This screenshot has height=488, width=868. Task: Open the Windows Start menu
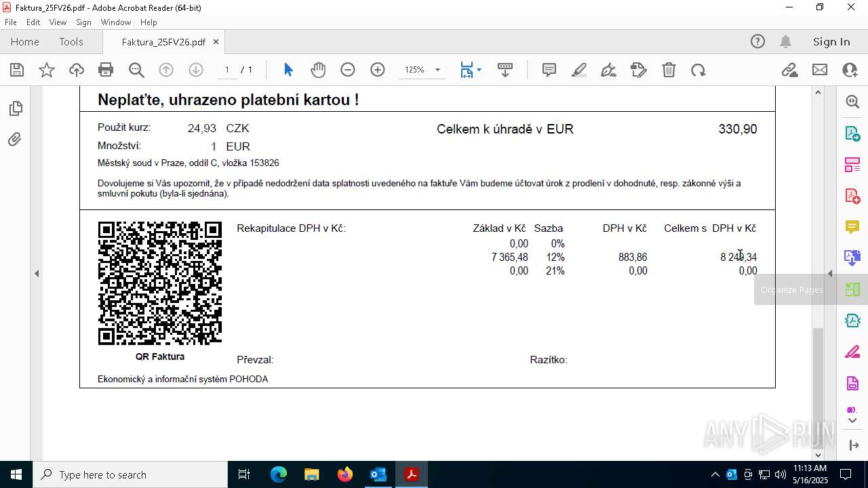[x=16, y=474]
